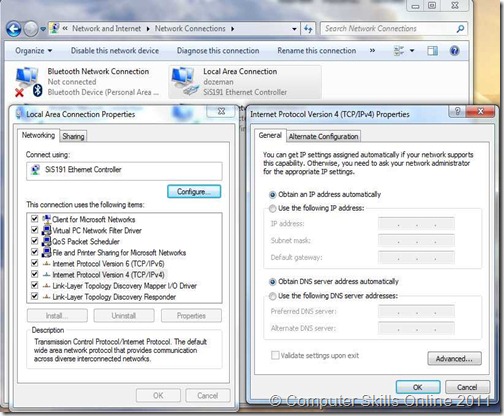
Task: Switch to the Networking tab
Action: coord(38,135)
